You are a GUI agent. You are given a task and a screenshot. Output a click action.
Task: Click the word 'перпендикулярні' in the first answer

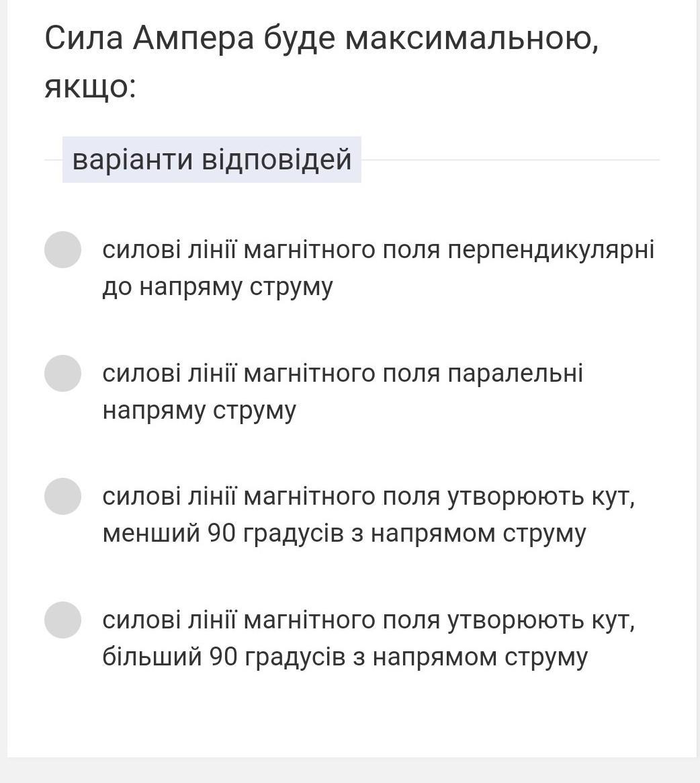[x=550, y=250]
